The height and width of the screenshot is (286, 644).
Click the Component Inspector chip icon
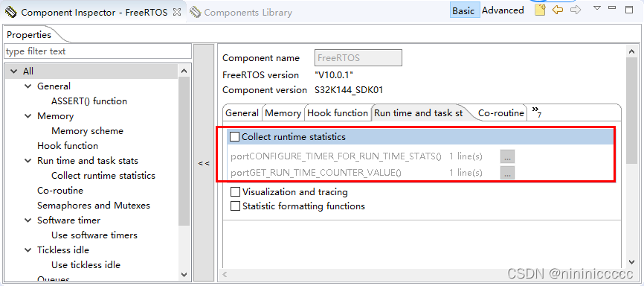pyautogui.click(x=10, y=12)
